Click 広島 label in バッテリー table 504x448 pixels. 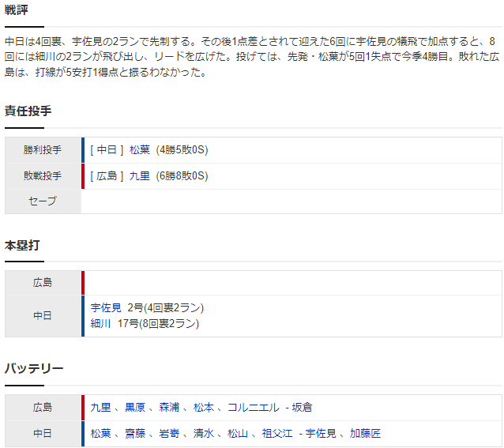43,407
